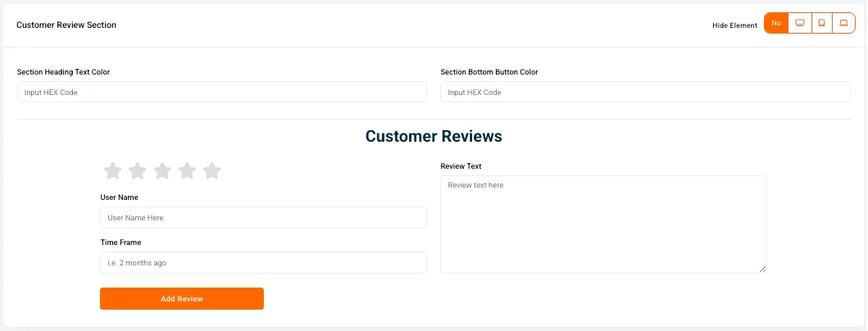Hide element on desktop monitor icon
The height and width of the screenshot is (331, 868).
pyautogui.click(x=799, y=23)
